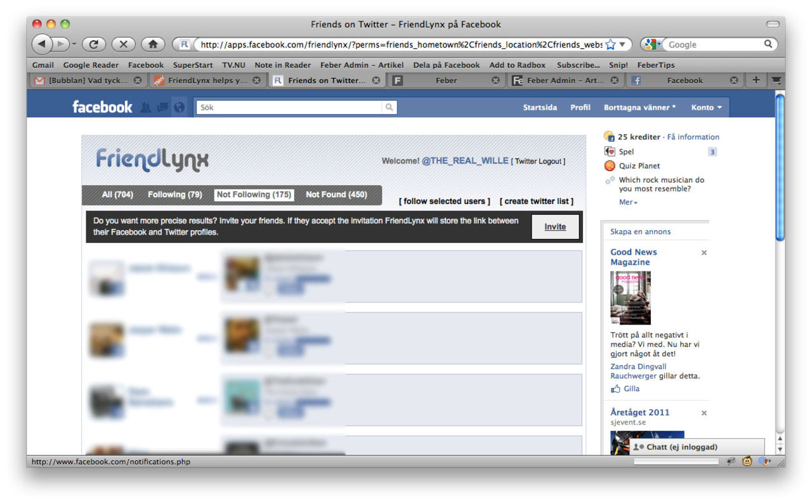The image size is (812, 504).
Task: Go to Facebook Startsida
Action: 540,107
